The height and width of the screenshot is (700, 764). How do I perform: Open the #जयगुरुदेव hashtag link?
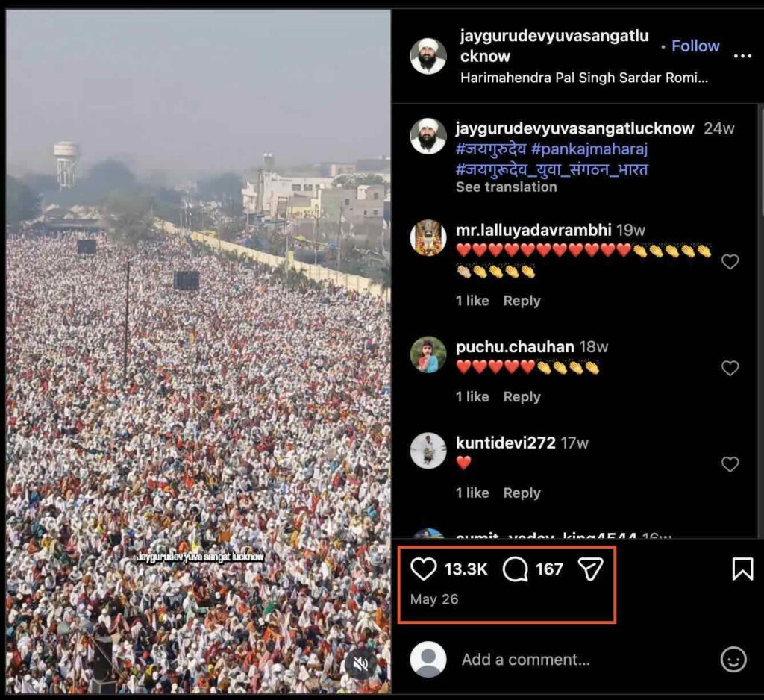click(491, 149)
